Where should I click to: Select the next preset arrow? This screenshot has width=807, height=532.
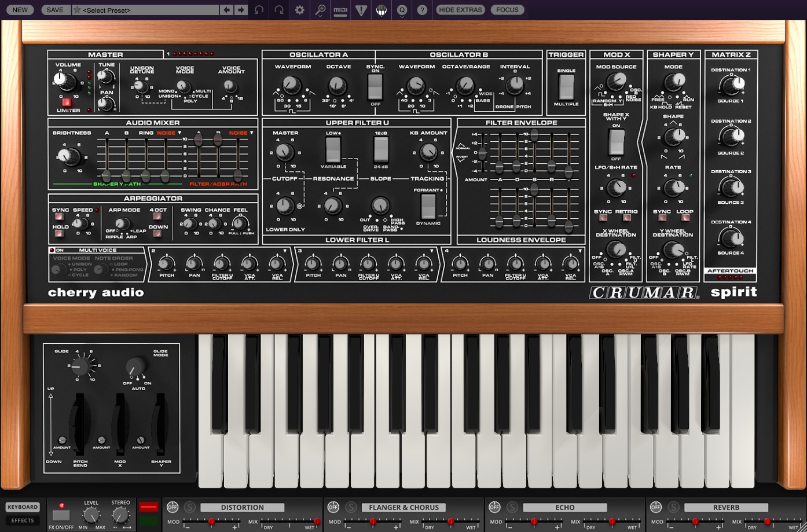point(241,10)
